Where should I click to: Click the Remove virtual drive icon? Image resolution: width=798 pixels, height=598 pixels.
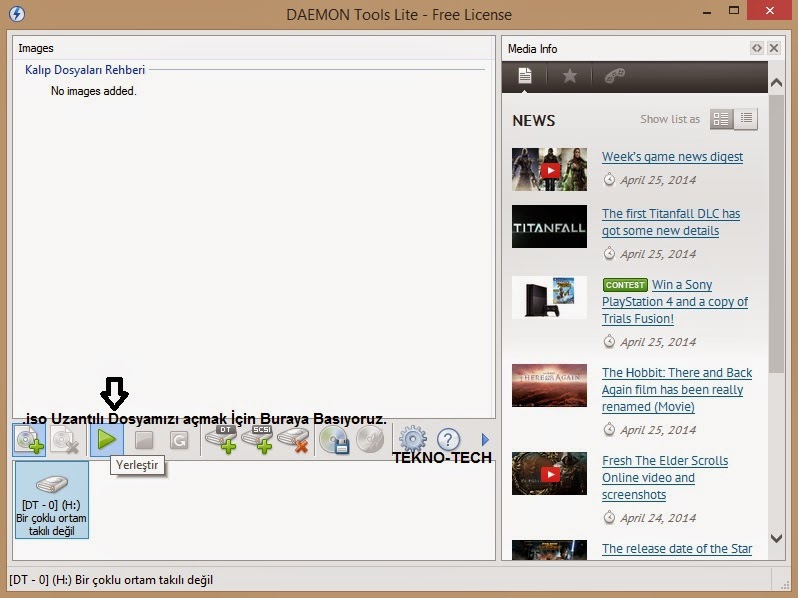(294, 440)
